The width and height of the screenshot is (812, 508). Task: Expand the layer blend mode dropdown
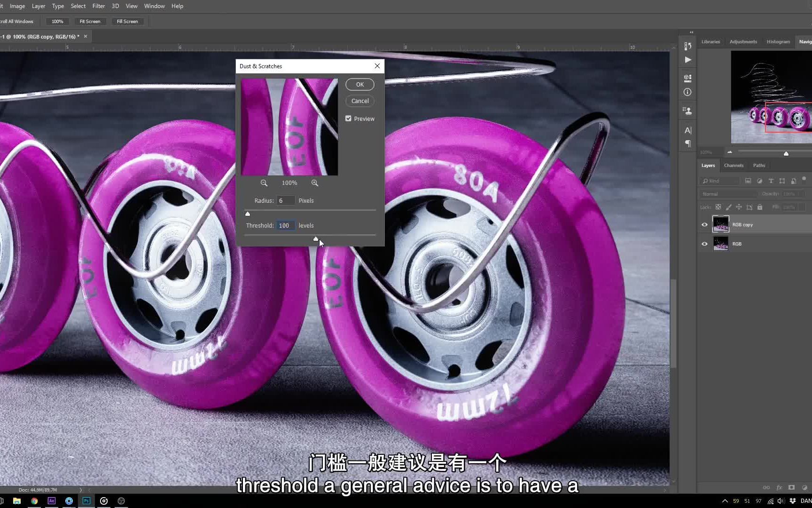[728, 194]
